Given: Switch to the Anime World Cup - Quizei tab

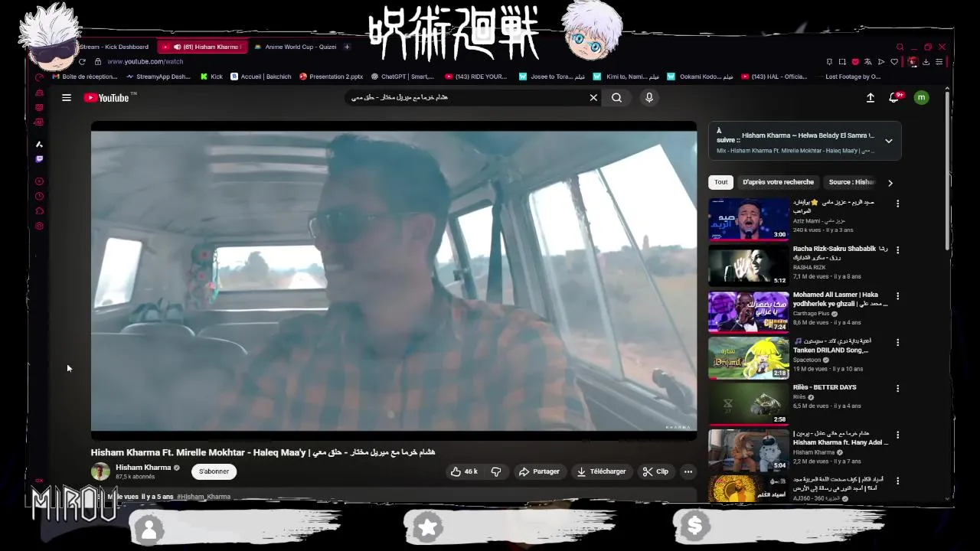Looking at the screenshot, I should pyautogui.click(x=296, y=47).
